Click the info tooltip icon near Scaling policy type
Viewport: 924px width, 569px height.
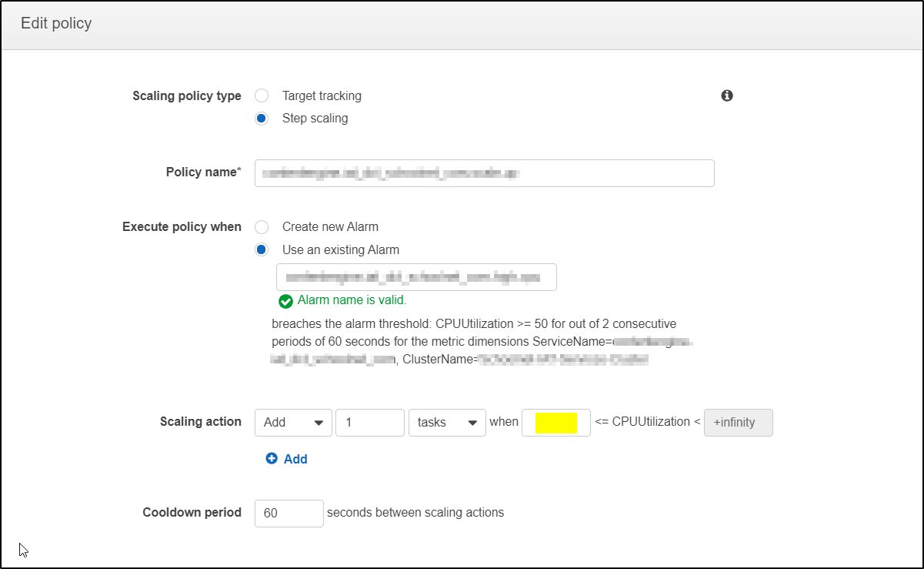point(726,95)
